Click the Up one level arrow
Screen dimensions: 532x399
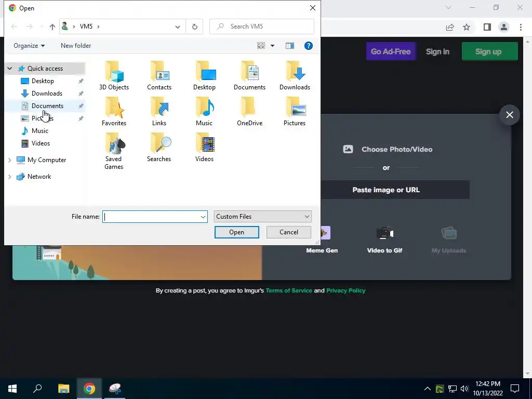click(x=52, y=26)
